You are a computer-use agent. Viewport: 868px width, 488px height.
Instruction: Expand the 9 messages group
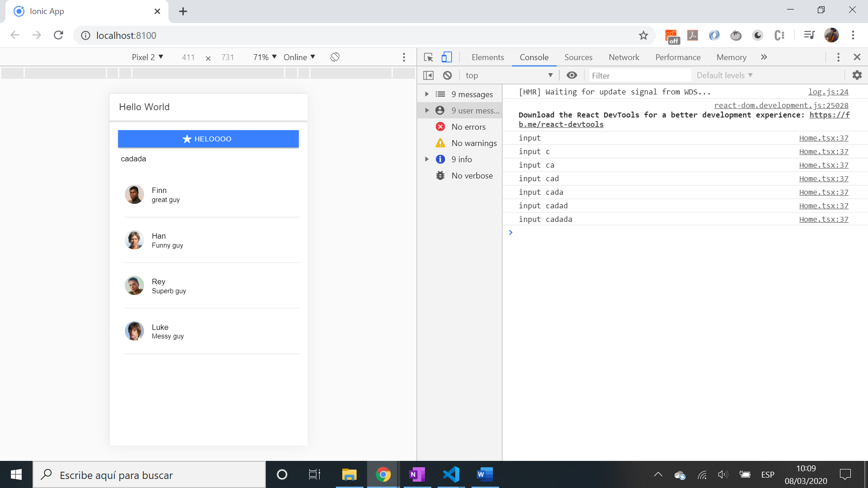[426, 94]
